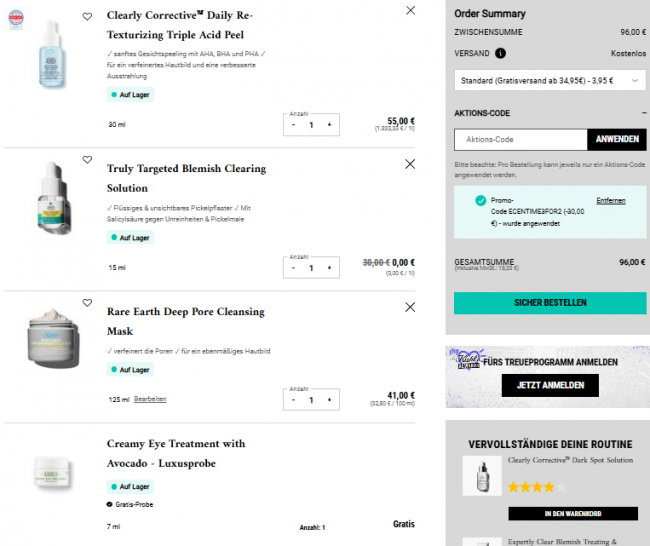The height and width of the screenshot is (546, 650).
Task: Increase quantity of Clearly Corrective Peel
Action: coord(329,125)
